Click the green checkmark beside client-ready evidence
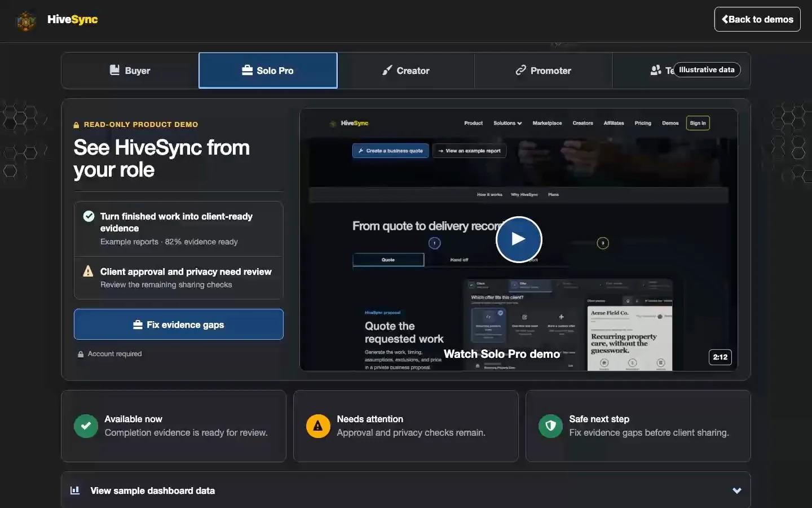Image resolution: width=812 pixels, height=508 pixels. pyautogui.click(x=89, y=216)
